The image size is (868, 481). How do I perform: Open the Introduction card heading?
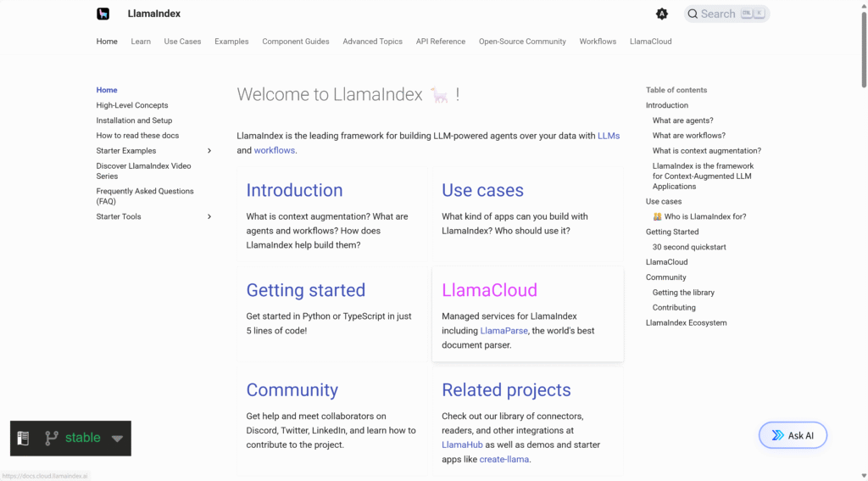[x=294, y=190]
